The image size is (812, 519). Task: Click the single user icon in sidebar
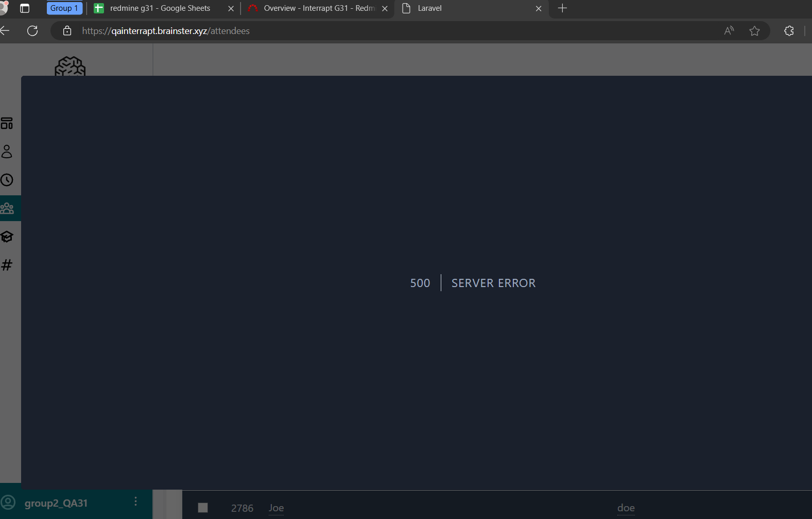coord(7,152)
